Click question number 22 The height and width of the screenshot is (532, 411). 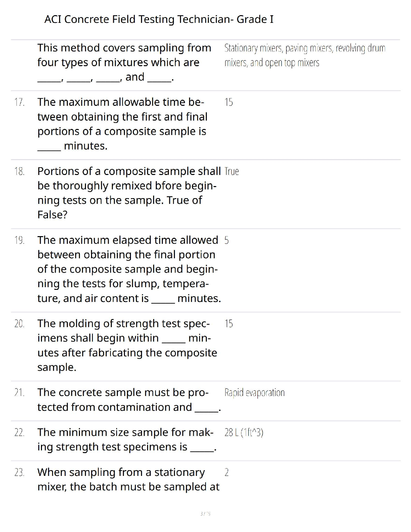pyautogui.click(x=19, y=433)
